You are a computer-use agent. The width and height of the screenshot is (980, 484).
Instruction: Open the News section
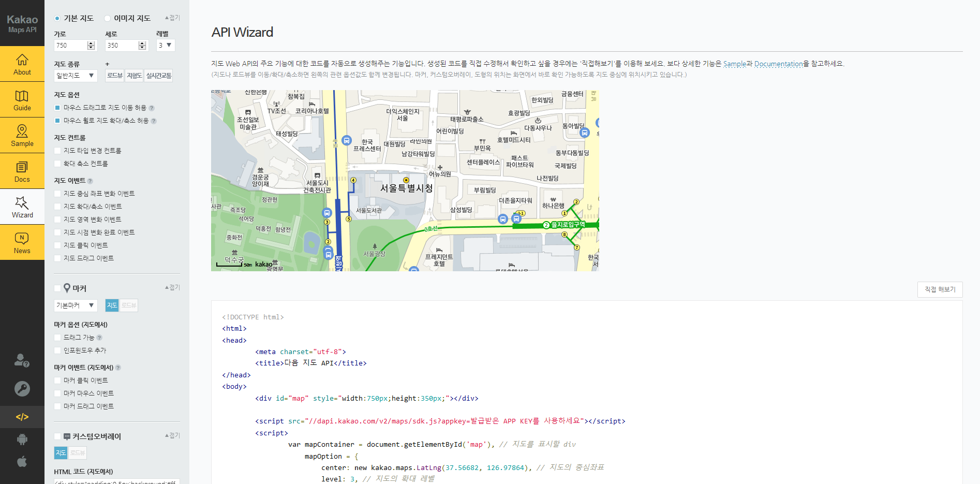click(22, 243)
